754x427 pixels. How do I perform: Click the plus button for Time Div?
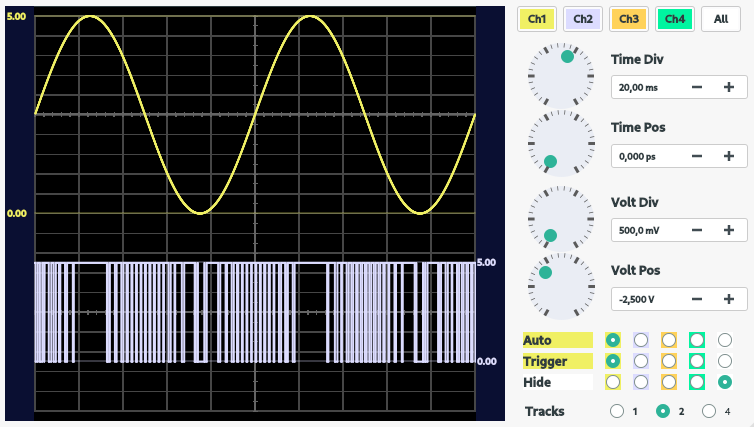click(729, 88)
